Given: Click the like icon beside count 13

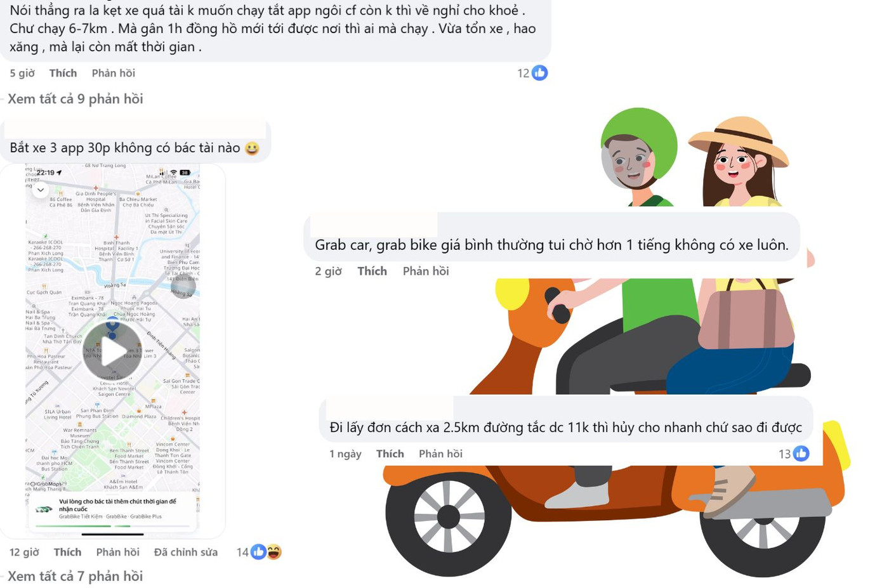Looking at the screenshot, I should (x=801, y=454).
